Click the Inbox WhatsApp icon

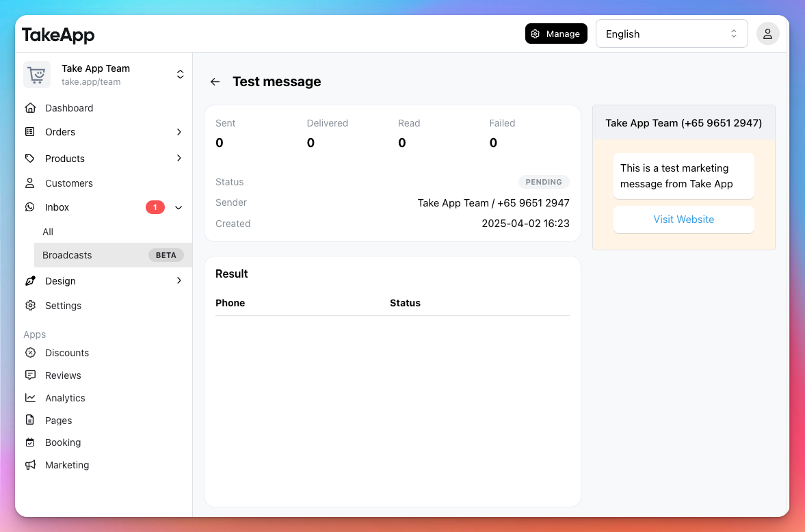(x=30, y=207)
